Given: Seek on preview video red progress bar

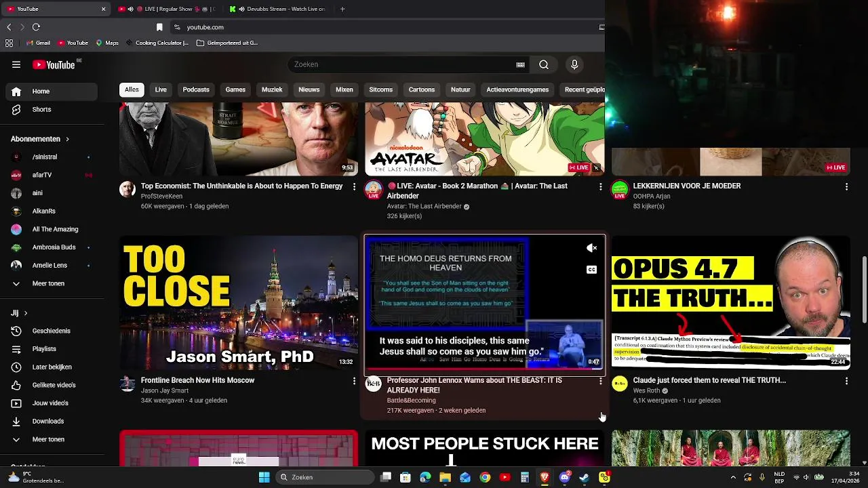Looking at the screenshot, I should click(x=484, y=369).
